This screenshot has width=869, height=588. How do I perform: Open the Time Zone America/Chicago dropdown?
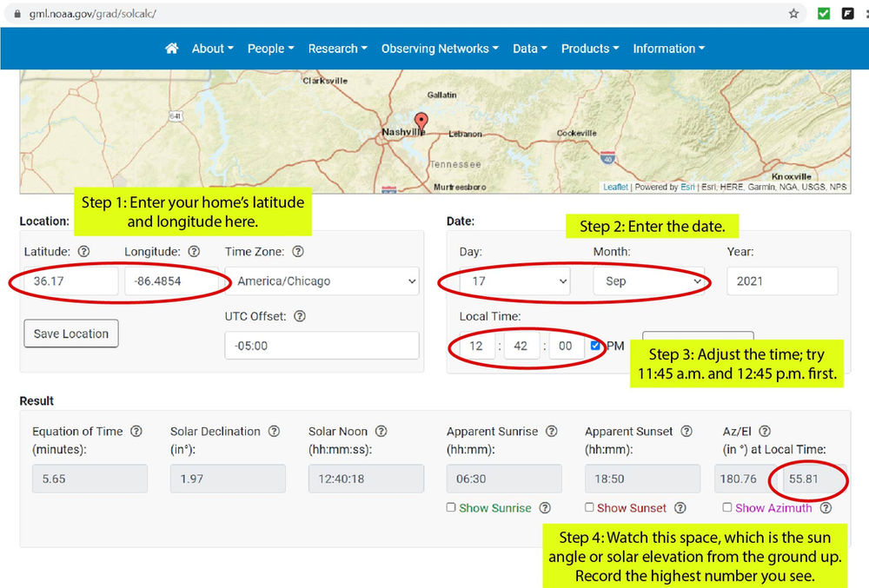click(x=322, y=281)
